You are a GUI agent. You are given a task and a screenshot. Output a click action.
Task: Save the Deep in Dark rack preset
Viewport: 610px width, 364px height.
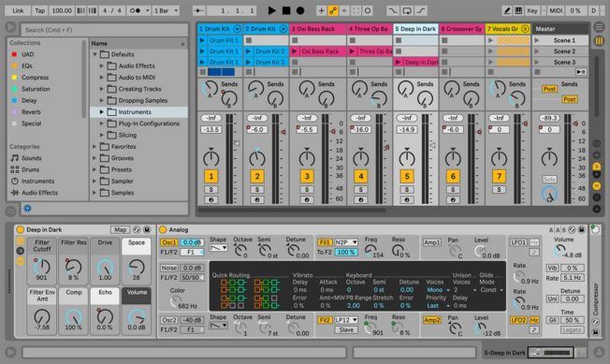[x=147, y=229]
